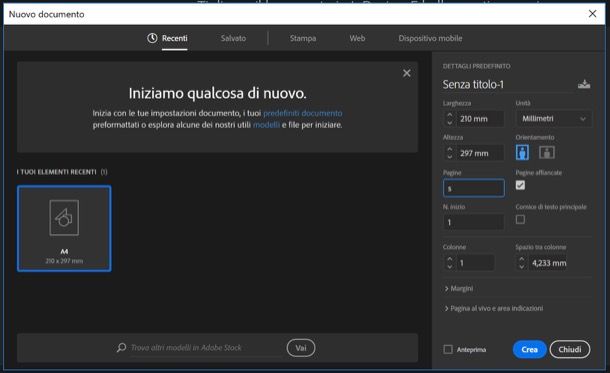Click the Senza titolo-1 document name
610x373 pixels.
[473, 84]
